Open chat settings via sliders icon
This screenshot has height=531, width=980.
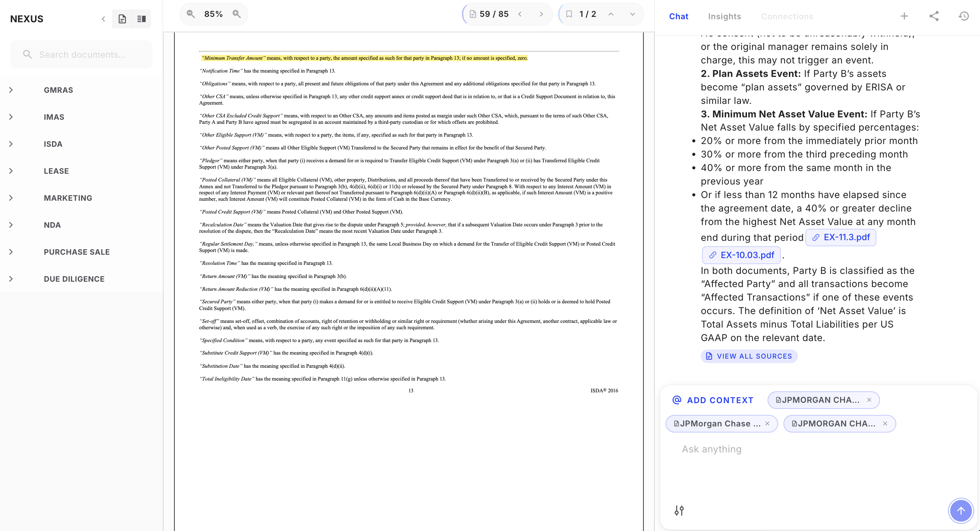[679, 510]
